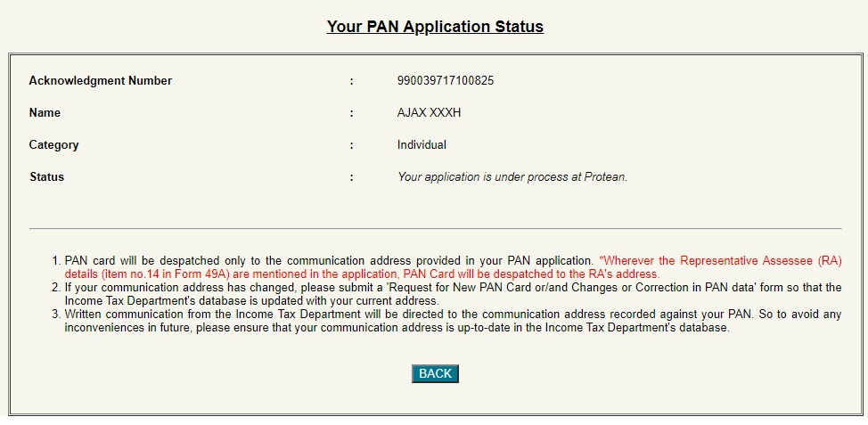Click the Status field label
The width and height of the screenshot is (868, 425).
(x=46, y=177)
